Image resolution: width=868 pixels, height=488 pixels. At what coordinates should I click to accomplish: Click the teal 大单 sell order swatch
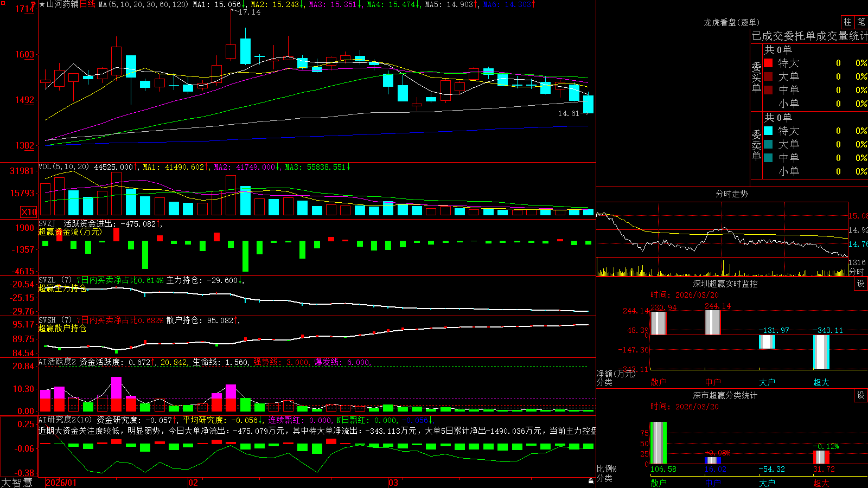tap(768, 144)
